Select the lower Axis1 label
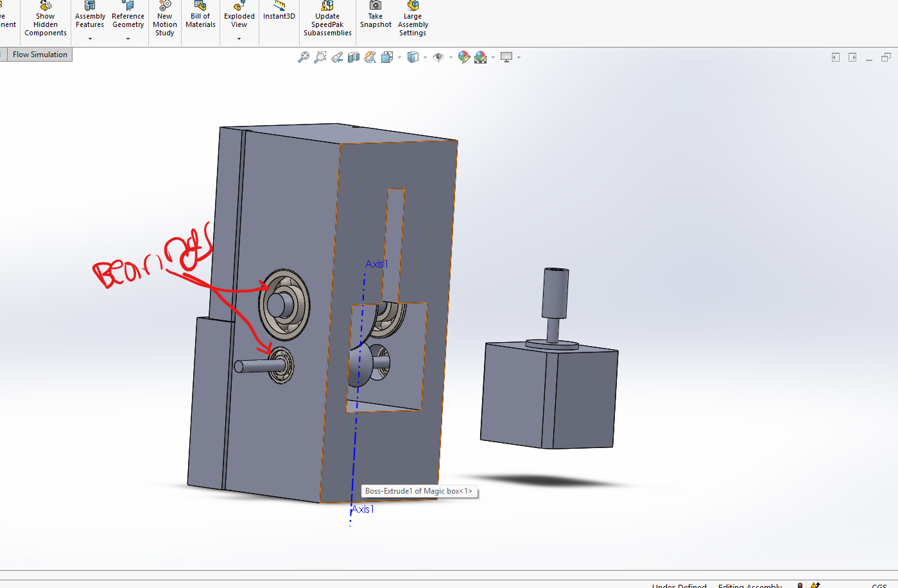 [363, 509]
